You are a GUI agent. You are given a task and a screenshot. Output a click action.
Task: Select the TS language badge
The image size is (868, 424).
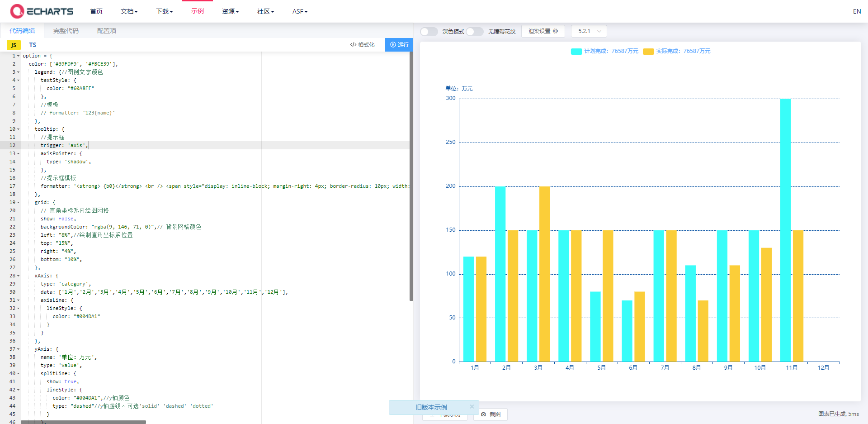[32, 45]
